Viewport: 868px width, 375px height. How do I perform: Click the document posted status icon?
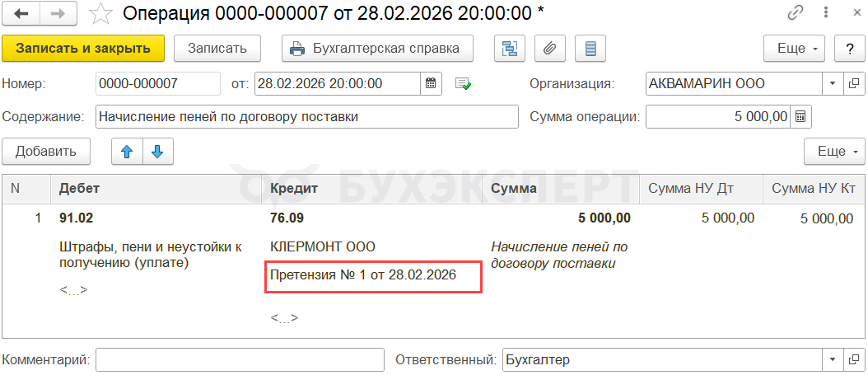tap(463, 84)
